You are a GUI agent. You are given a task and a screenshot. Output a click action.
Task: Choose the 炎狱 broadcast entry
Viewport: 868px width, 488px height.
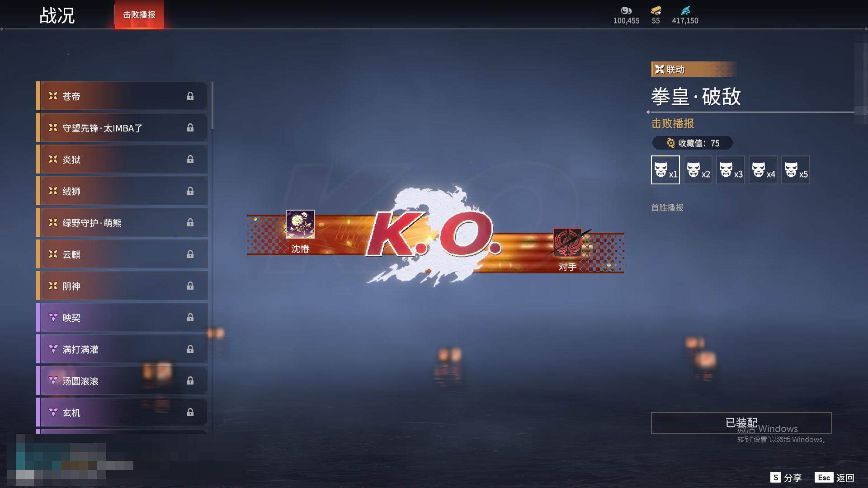(x=122, y=160)
